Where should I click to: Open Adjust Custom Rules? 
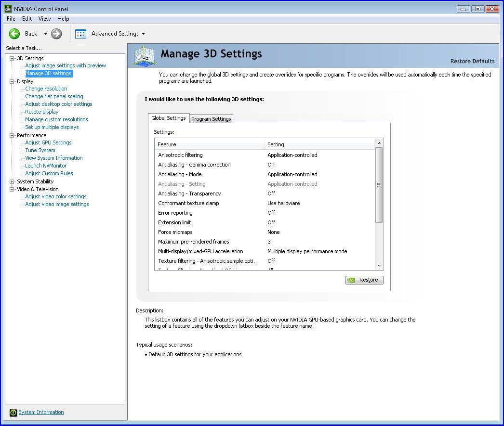tap(49, 173)
